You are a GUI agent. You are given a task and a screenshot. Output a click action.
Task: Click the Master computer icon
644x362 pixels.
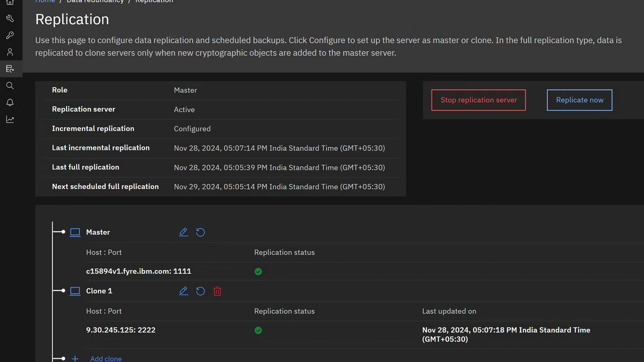click(75, 232)
